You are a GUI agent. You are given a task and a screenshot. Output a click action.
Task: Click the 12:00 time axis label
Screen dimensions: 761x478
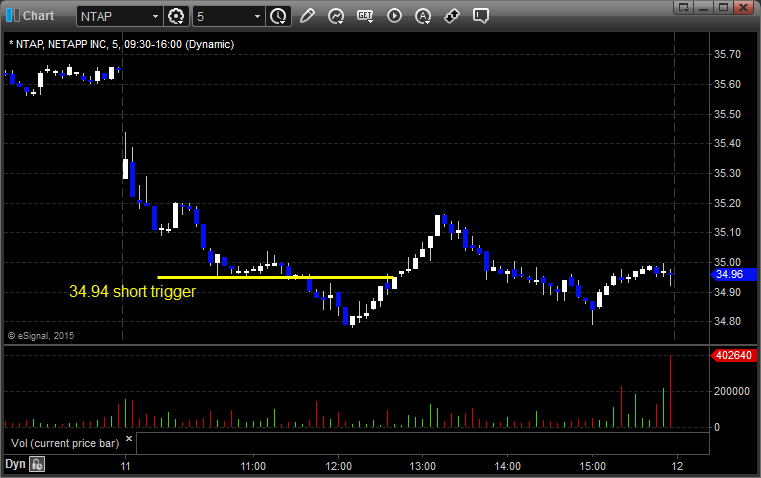(x=338, y=466)
